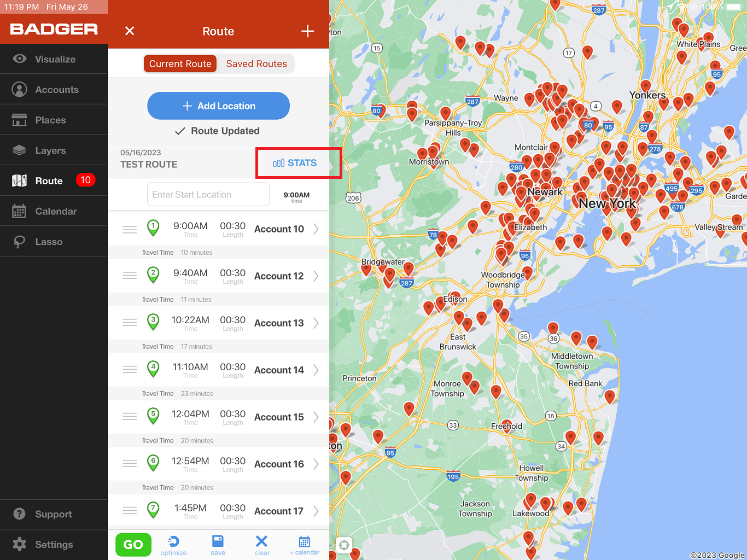
Task: Open the Places storefront icon
Action: click(20, 120)
